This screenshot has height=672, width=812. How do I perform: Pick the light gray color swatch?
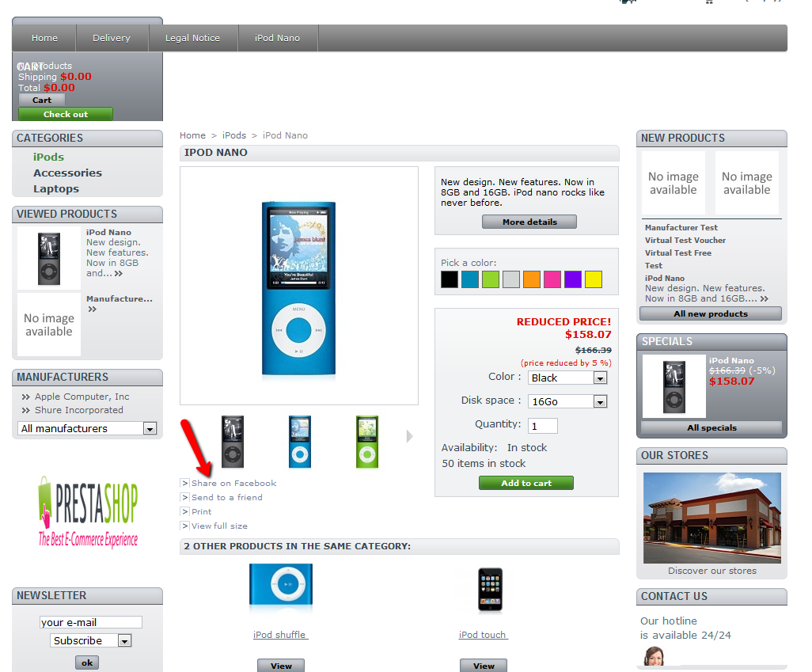[x=511, y=279]
